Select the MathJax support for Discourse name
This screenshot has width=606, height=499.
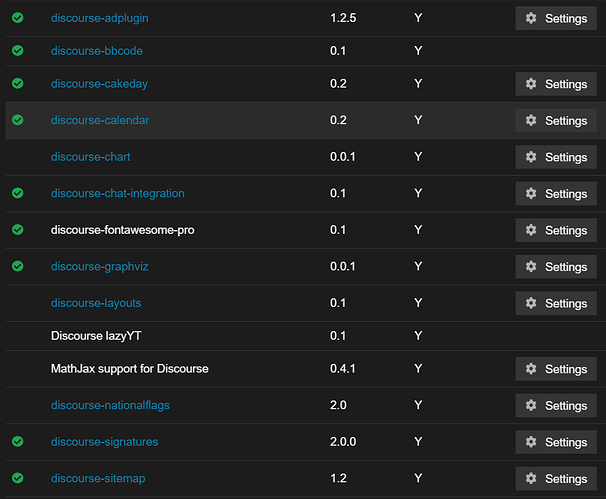[129, 369]
